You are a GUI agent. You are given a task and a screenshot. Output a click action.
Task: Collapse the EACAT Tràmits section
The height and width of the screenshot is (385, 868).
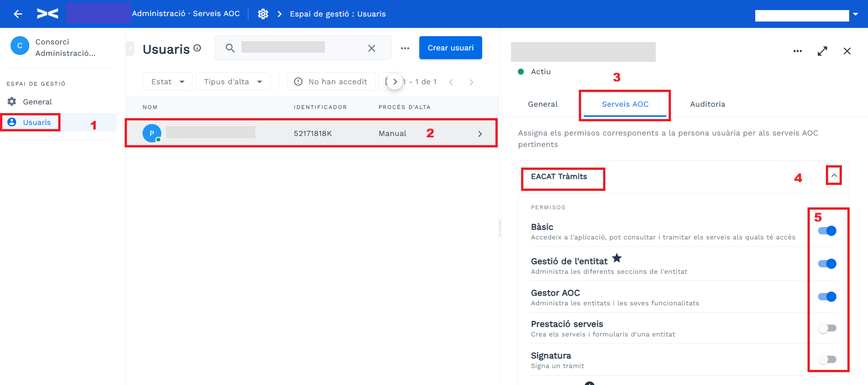834,175
